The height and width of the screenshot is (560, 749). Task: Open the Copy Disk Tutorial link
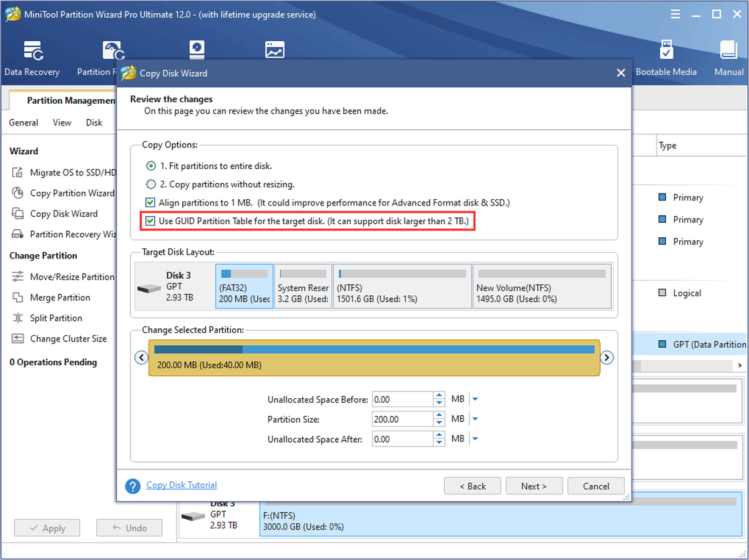(182, 485)
